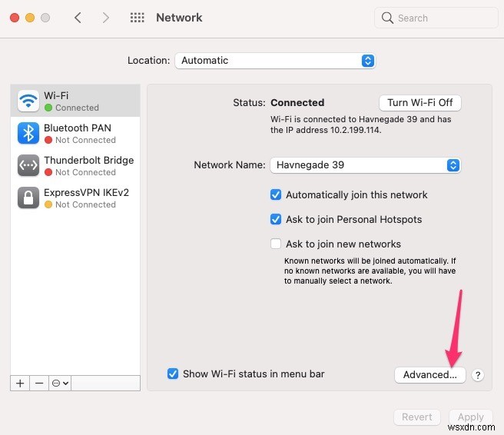Viewport: 504px width, 435px height.
Task: Focus the Search field
Action: 436,18
